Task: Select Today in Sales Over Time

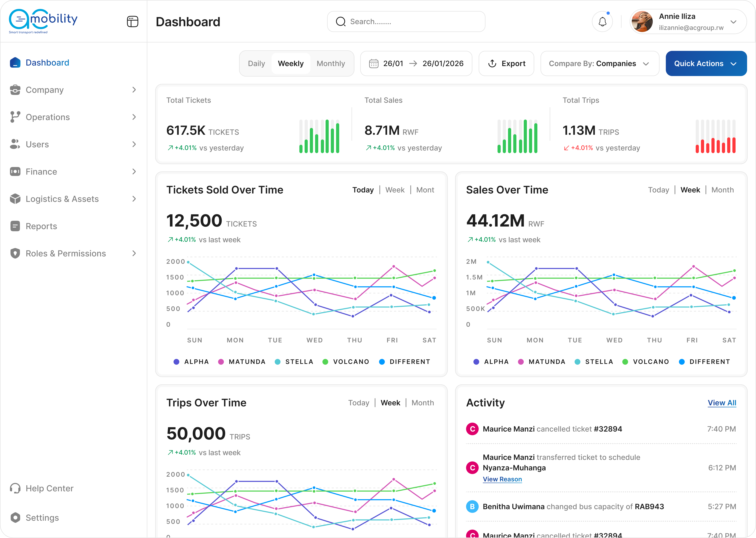Action: tap(658, 190)
